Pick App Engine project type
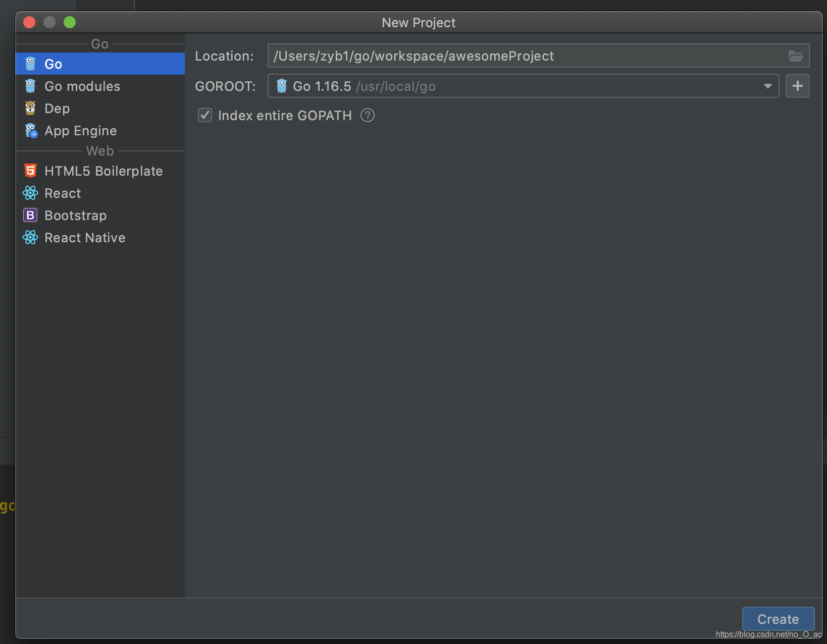The width and height of the screenshot is (827, 644). pyautogui.click(x=100, y=131)
